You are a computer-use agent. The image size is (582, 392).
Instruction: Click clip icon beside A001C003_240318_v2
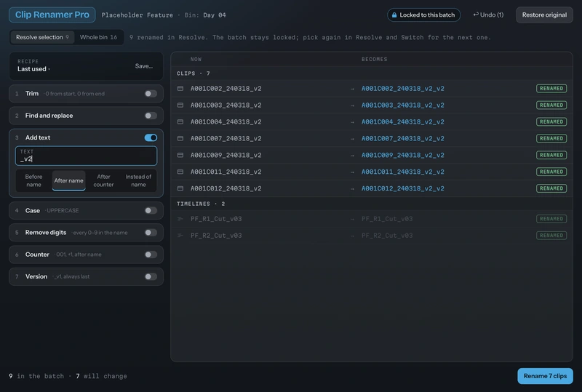pos(180,105)
